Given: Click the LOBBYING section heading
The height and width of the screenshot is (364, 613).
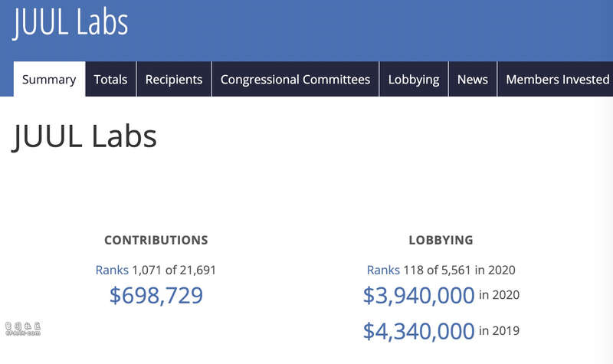Looking at the screenshot, I should click(441, 240).
